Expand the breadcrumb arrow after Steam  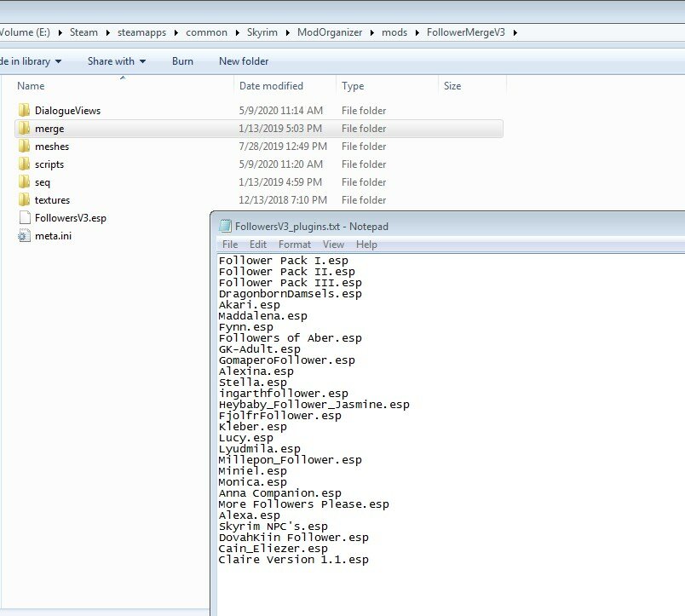107,32
